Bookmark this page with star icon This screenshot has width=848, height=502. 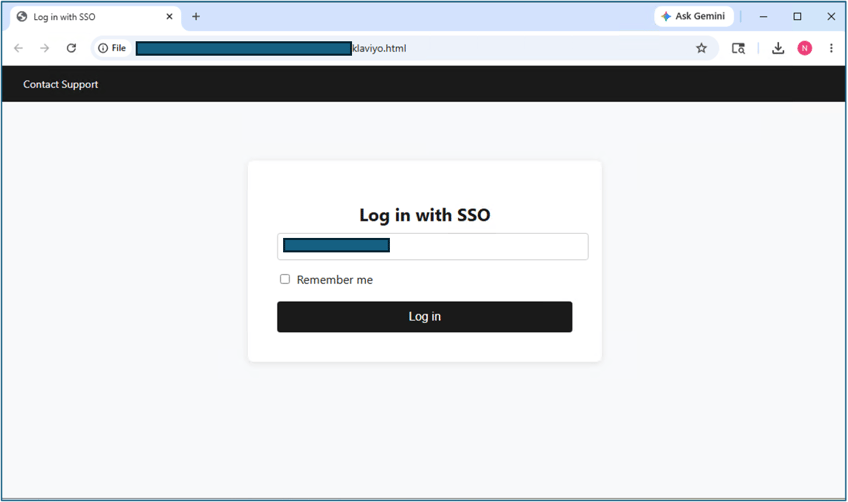(701, 48)
